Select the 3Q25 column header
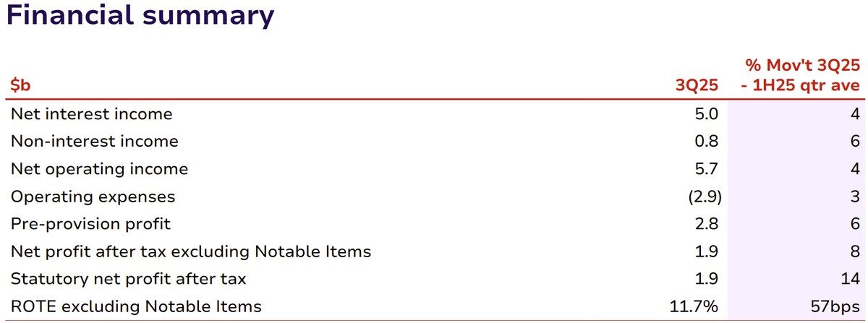The image size is (868, 323). tap(697, 86)
